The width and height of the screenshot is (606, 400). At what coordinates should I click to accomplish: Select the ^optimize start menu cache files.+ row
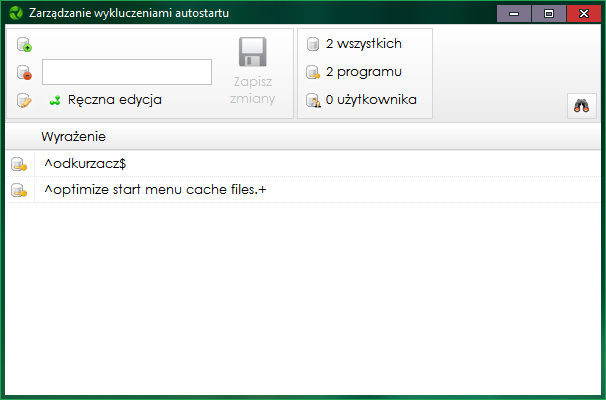point(303,190)
